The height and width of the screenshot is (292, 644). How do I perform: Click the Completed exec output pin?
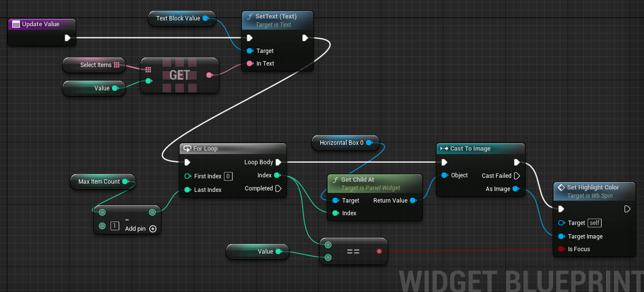(279, 189)
